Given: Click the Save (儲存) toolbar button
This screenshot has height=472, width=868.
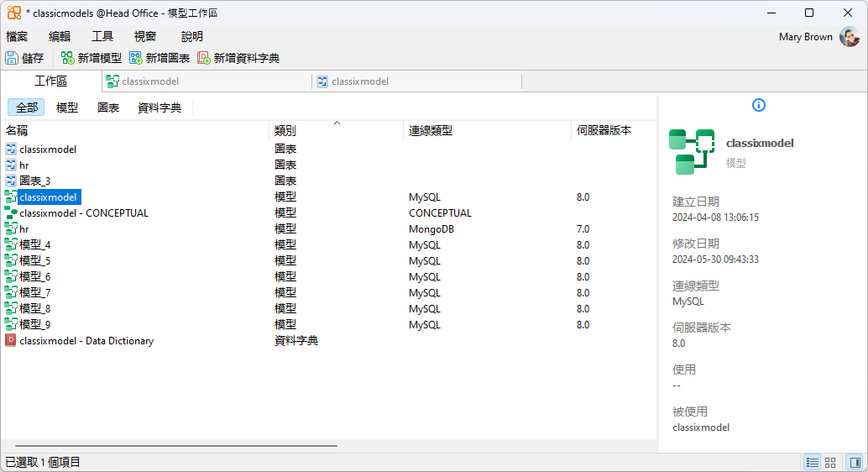Looking at the screenshot, I should pyautogui.click(x=25, y=58).
